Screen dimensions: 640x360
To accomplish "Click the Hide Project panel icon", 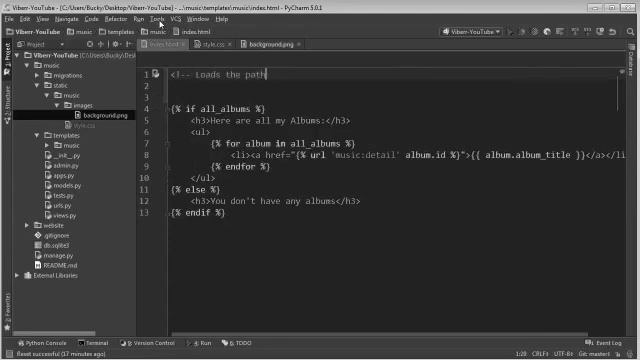I will 129,44.
